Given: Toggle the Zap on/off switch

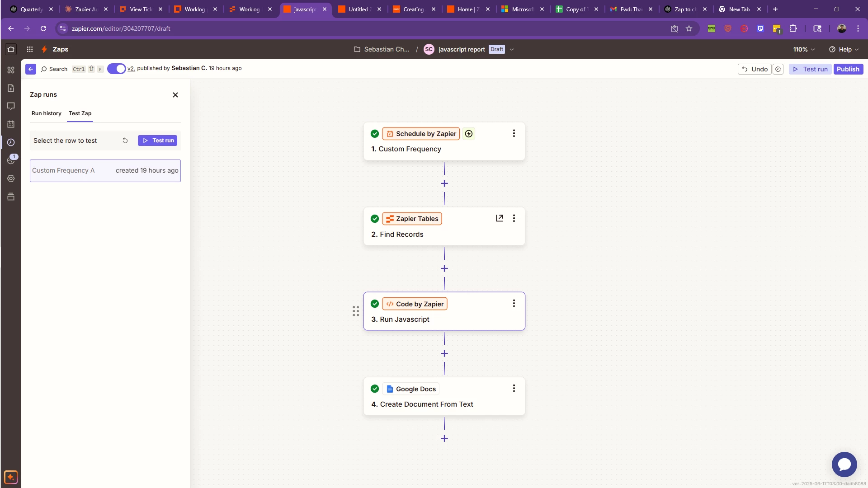Looking at the screenshot, I should tap(117, 69).
